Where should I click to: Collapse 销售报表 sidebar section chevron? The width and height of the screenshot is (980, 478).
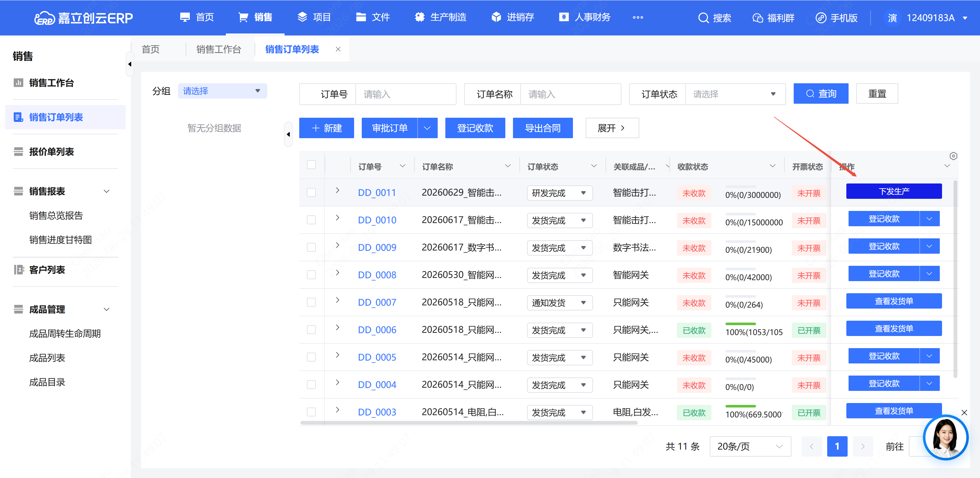(107, 191)
